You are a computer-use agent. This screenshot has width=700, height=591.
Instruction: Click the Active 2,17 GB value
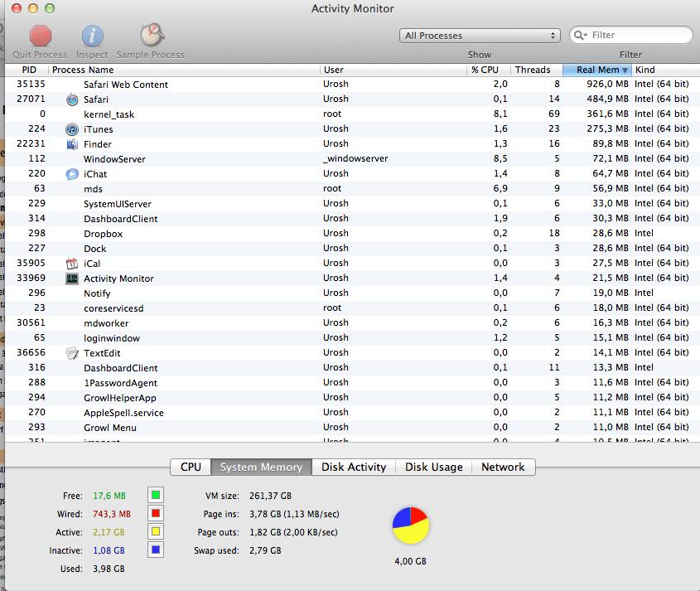click(109, 532)
